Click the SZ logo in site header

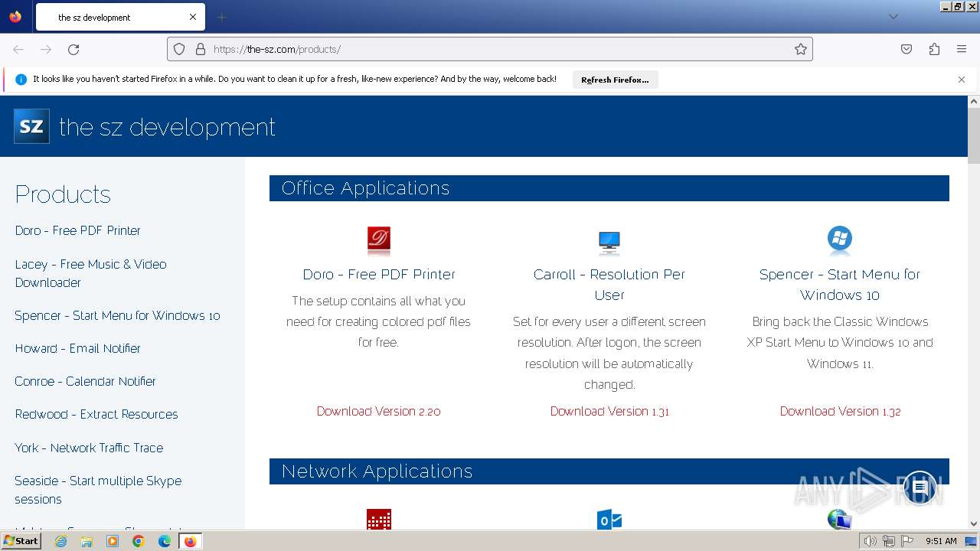pos(31,126)
